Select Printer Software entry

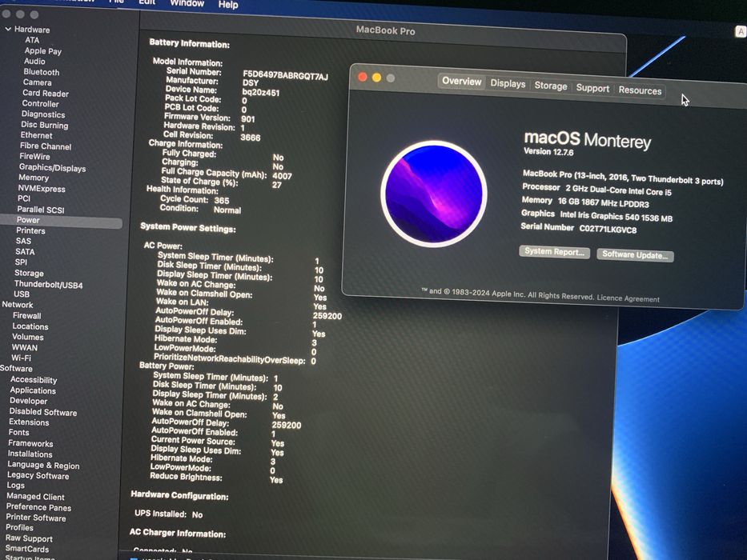pos(36,518)
